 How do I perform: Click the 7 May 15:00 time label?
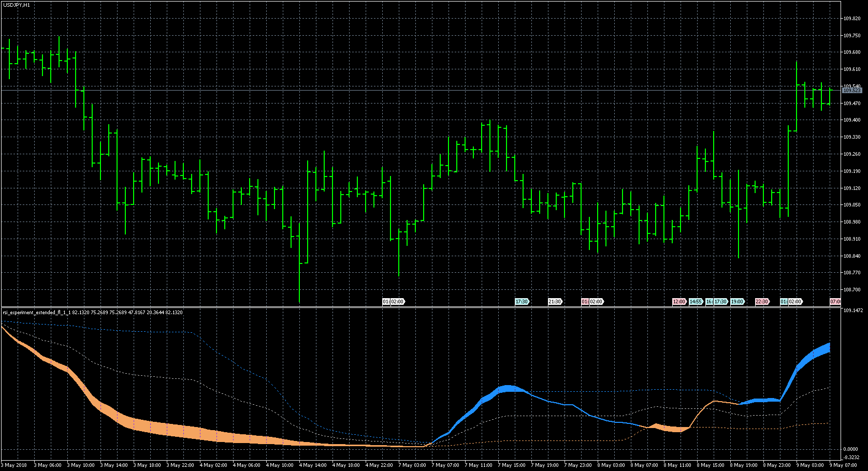pyautogui.click(x=513, y=465)
